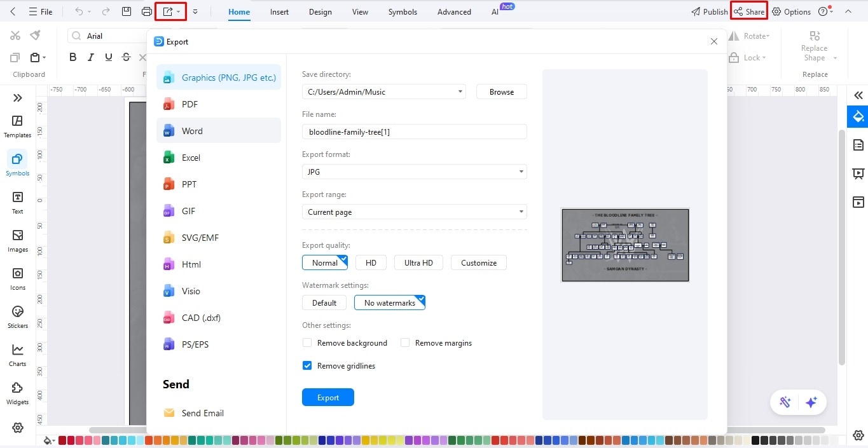Open Charts panel in left sidebar
This screenshot has width=868, height=448.
coord(17,355)
